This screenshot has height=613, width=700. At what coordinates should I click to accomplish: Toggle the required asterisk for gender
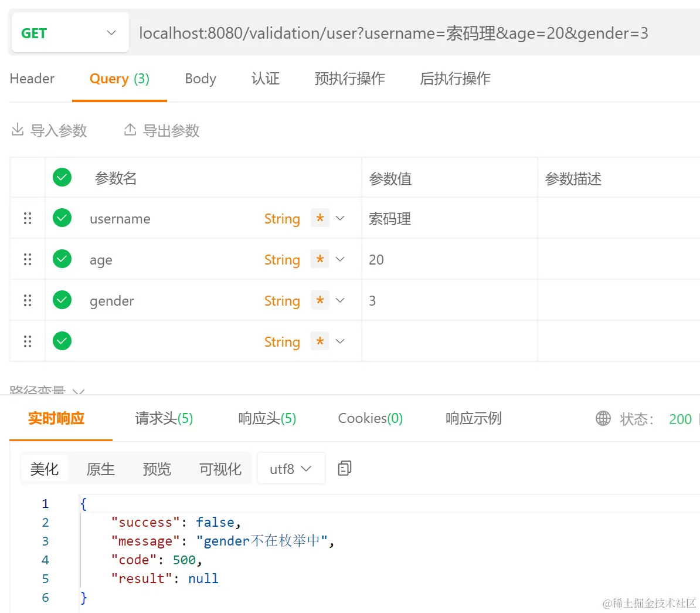tap(320, 300)
